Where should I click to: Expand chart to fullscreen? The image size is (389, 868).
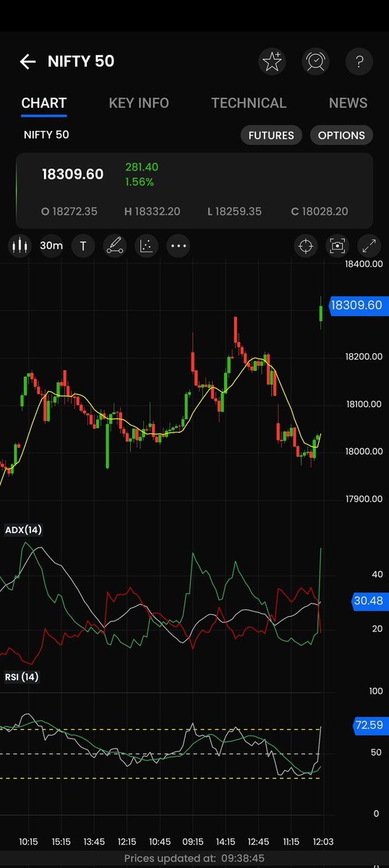pos(369,246)
